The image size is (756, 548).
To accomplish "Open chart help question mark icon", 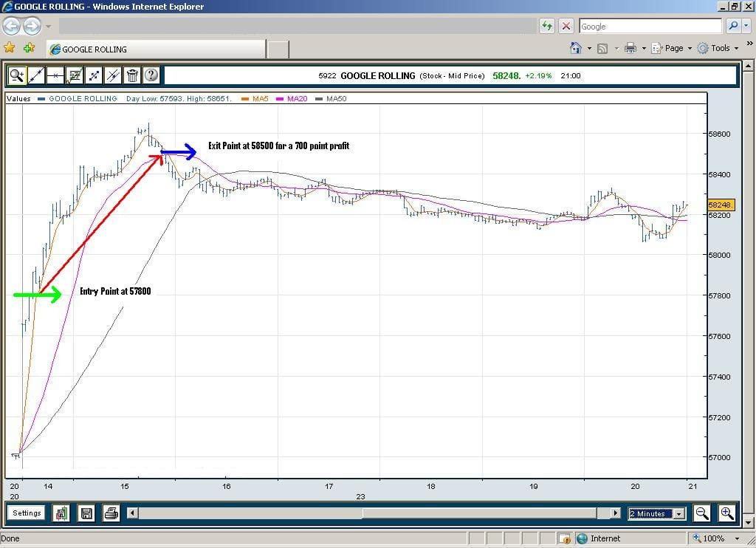I will [x=151, y=75].
